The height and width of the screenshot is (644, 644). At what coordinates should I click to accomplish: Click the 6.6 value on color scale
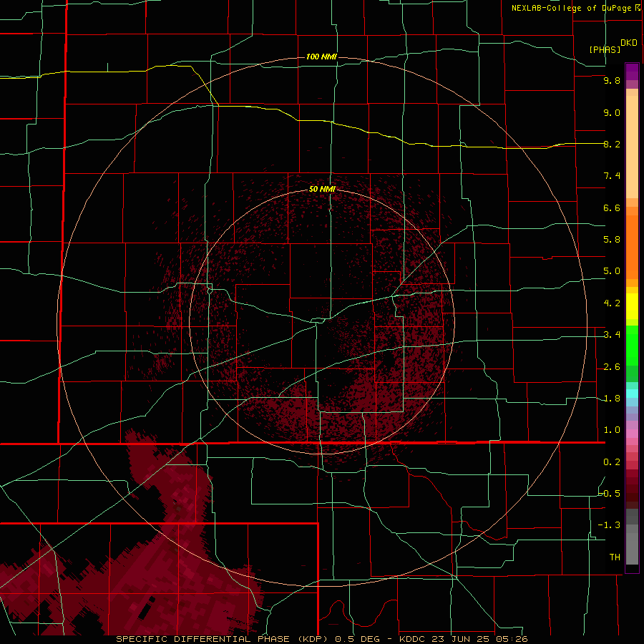(612, 208)
